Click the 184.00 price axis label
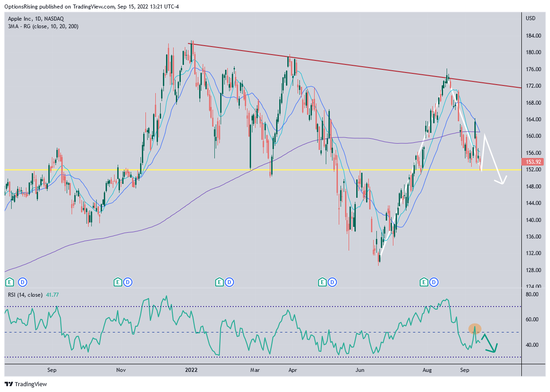Viewport: 550px width, 392px height. coord(533,36)
